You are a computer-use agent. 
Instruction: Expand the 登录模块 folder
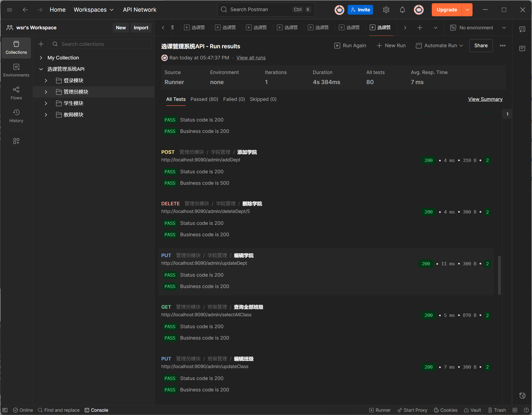46,81
